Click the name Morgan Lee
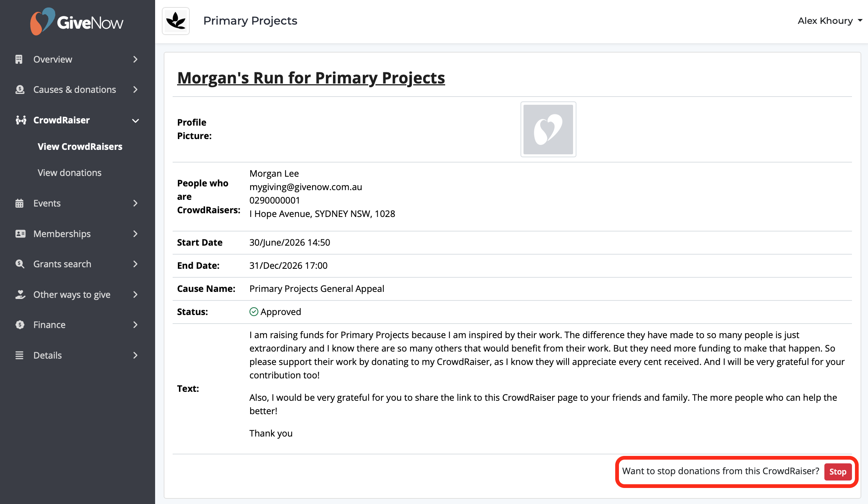This screenshot has height=504, width=868. [x=274, y=173]
